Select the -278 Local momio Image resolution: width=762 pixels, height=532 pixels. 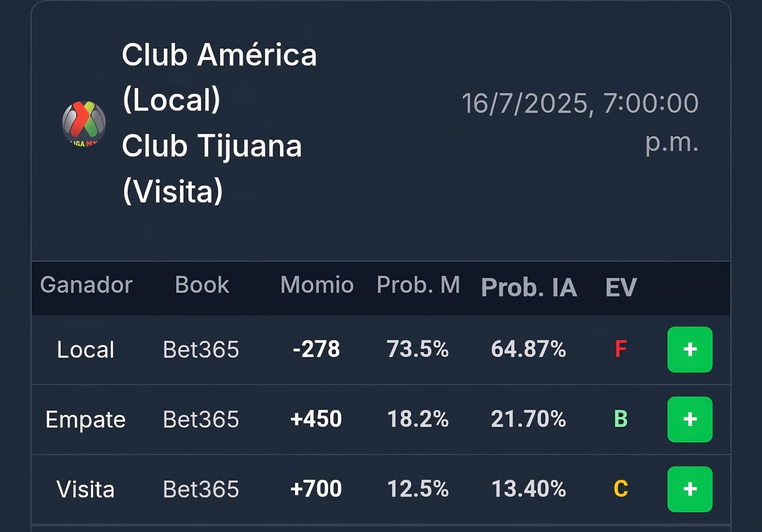coord(316,349)
